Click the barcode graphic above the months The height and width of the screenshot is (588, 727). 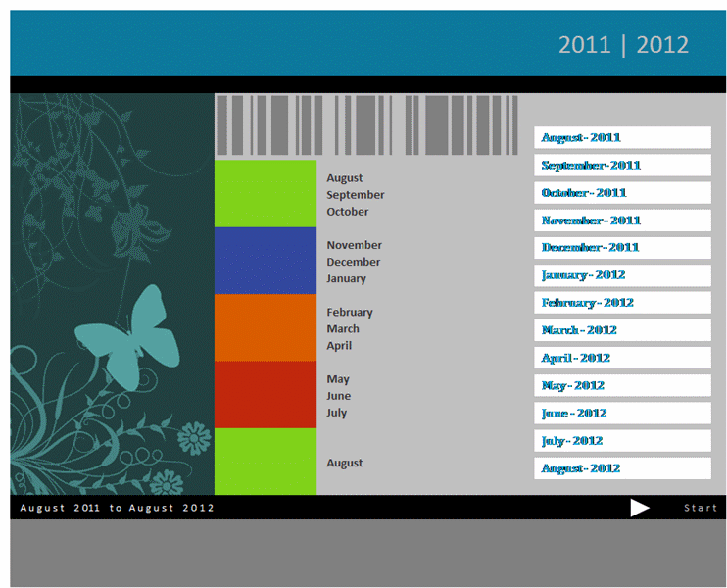tap(367, 125)
